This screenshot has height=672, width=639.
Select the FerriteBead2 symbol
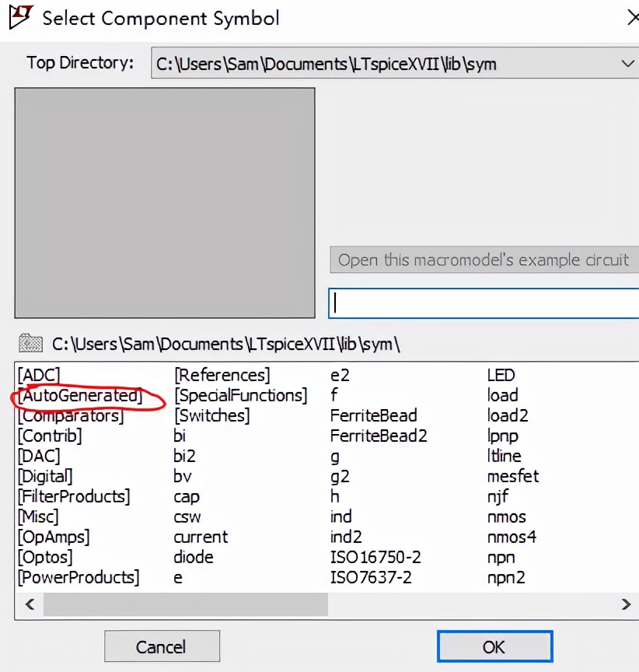click(x=379, y=436)
